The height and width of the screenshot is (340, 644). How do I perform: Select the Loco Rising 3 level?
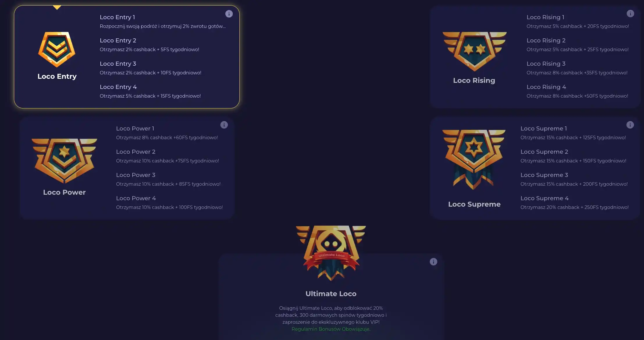click(x=577, y=68)
